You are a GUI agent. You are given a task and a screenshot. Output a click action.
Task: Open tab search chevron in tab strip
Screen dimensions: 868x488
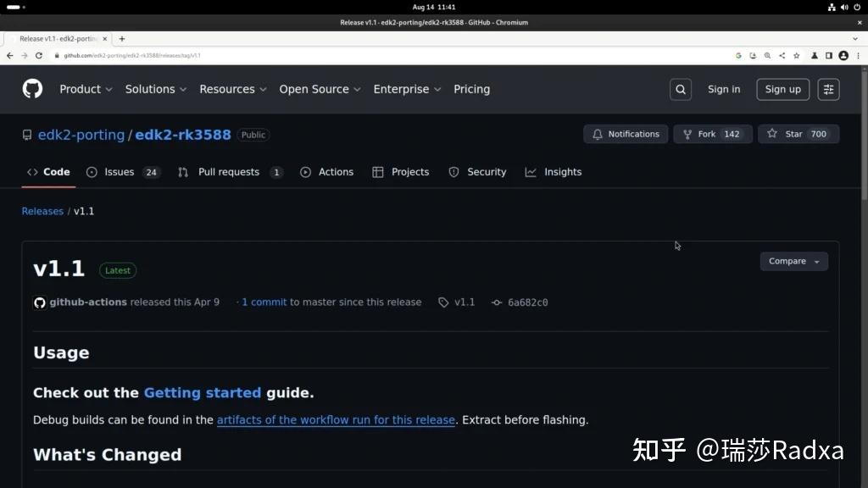855,39
